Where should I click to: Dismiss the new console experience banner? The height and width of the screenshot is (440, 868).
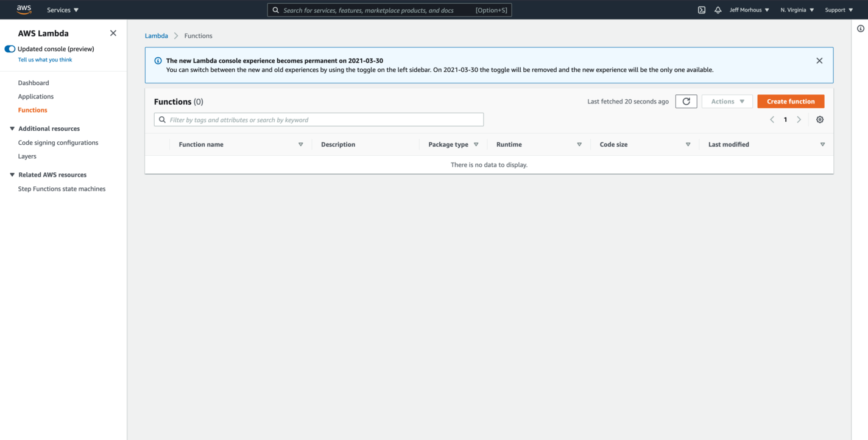819,60
